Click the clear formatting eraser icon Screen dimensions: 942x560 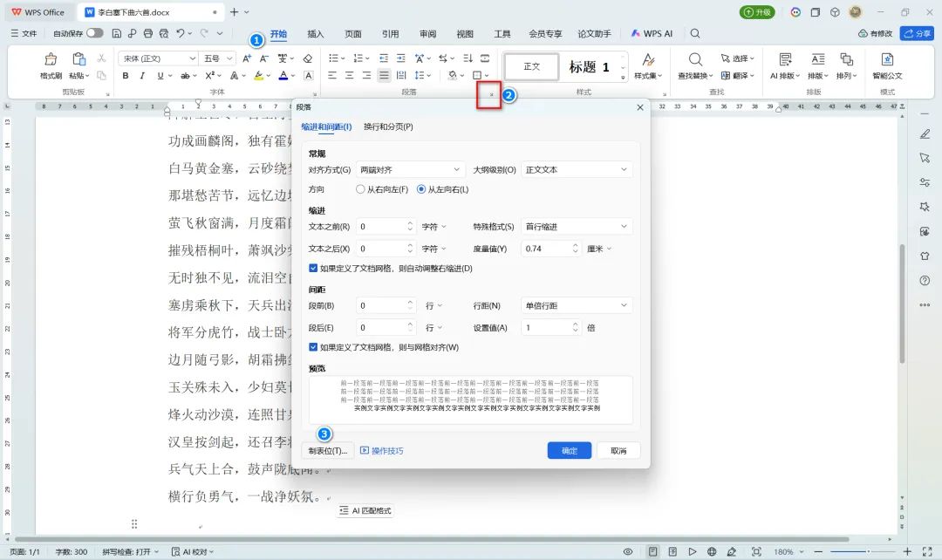point(308,58)
